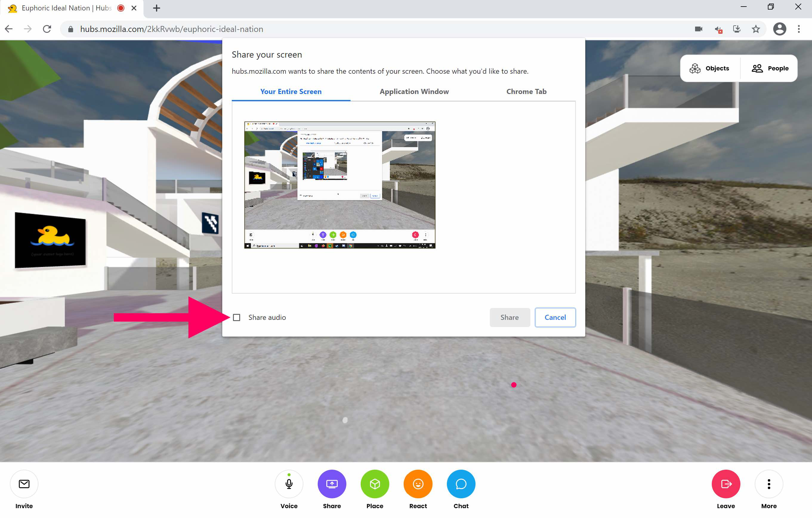Image resolution: width=812 pixels, height=518 pixels.
Task: Bookmark this page with star icon
Action: pyautogui.click(x=756, y=29)
